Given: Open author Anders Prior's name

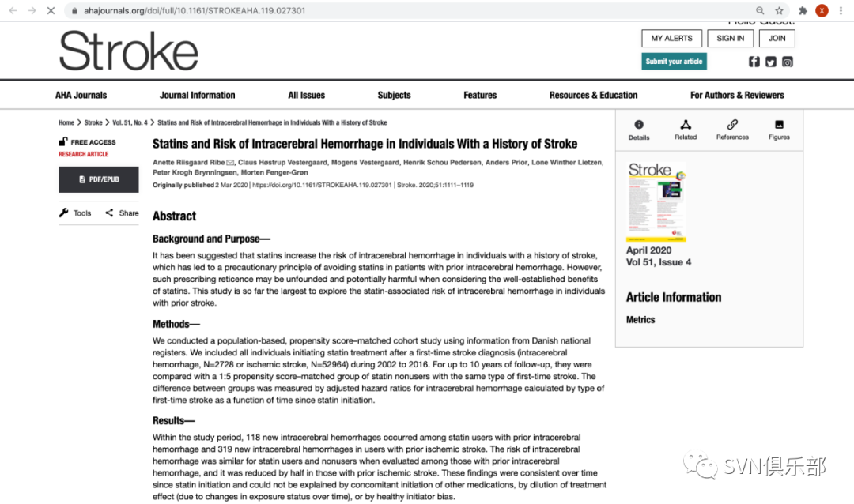Looking at the screenshot, I should (x=507, y=162).
